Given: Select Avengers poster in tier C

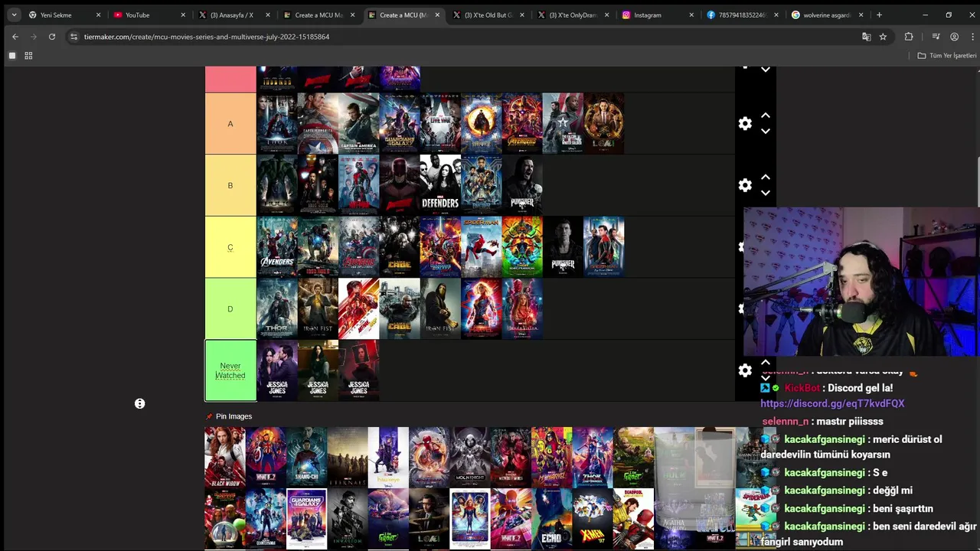Looking at the screenshot, I should coord(276,247).
